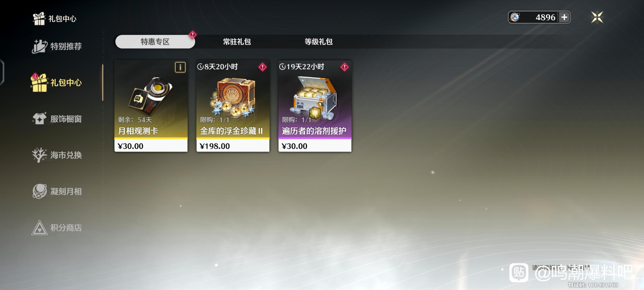Image resolution: width=644 pixels, height=290 pixels.
Task: Switch to 常驻礼包 tab
Action: click(237, 41)
